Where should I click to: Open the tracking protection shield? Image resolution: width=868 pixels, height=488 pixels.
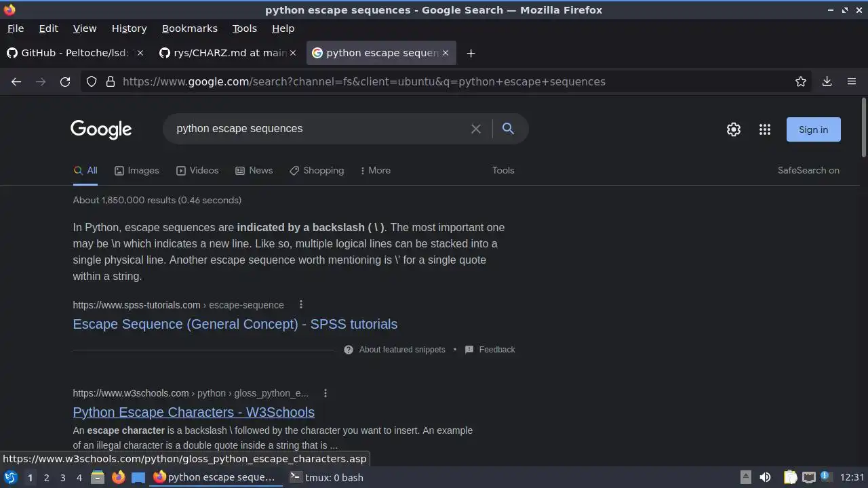92,81
